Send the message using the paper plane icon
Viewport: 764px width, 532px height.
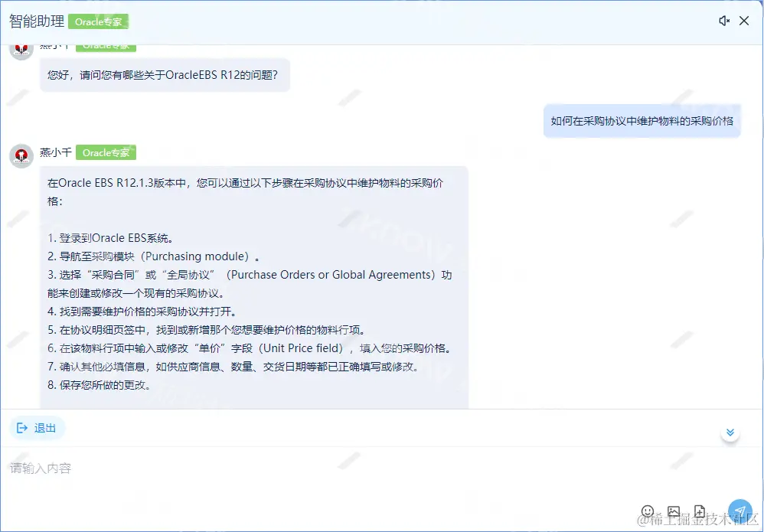click(x=739, y=510)
